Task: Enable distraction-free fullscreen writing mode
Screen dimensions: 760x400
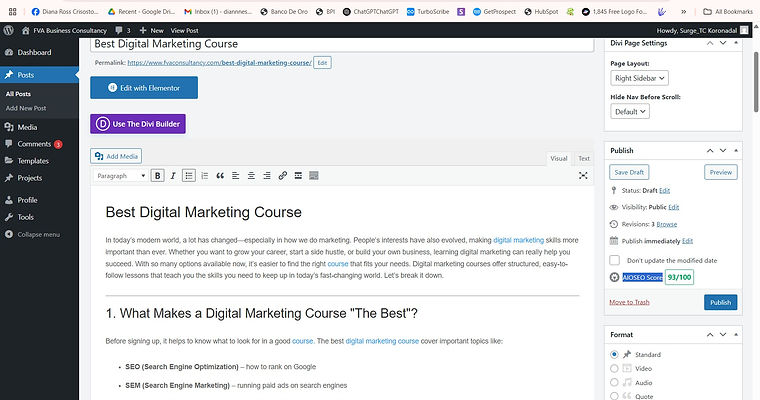Action: [x=584, y=176]
